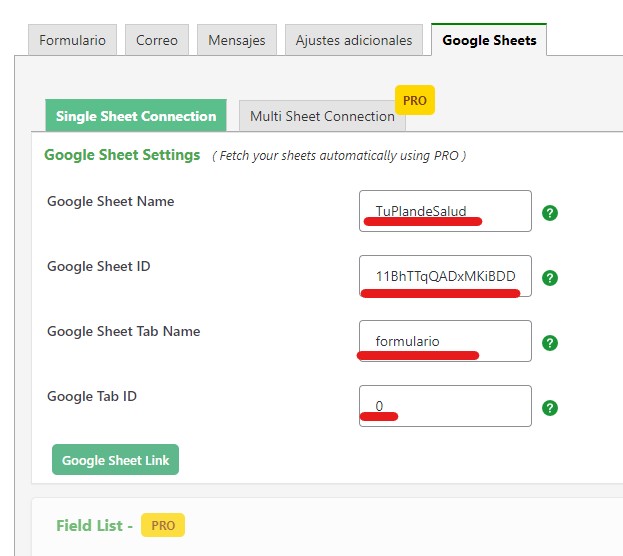The height and width of the screenshot is (556, 623).
Task: Click the Google Tab ID input box
Action: 445,406
